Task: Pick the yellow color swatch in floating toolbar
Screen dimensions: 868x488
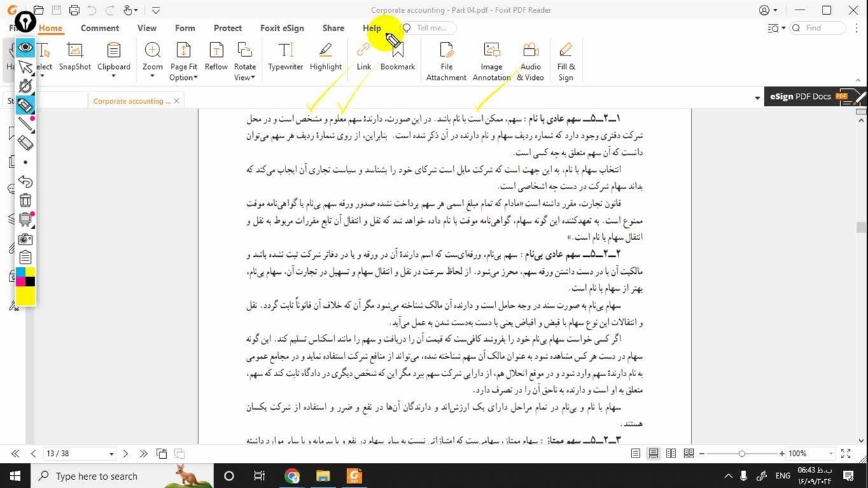Action: point(25,296)
